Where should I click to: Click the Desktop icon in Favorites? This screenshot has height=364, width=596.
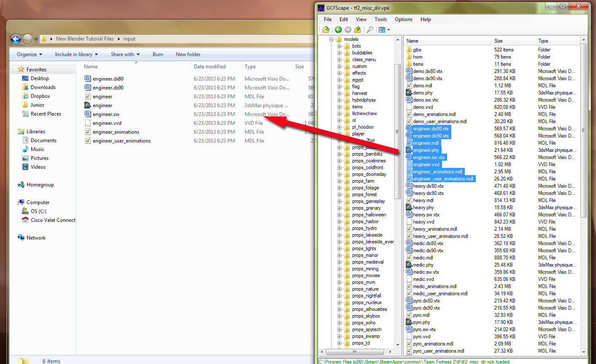tap(25, 78)
